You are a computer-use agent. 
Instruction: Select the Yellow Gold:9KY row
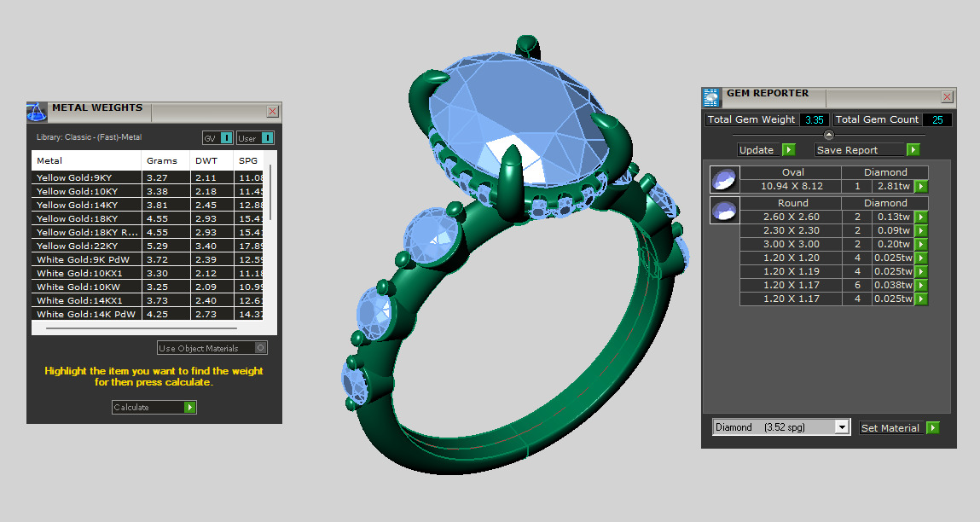coord(148,177)
